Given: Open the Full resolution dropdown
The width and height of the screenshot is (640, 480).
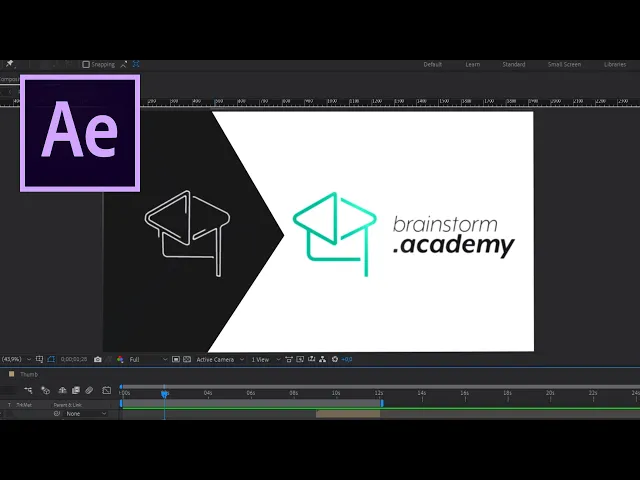Looking at the screenshot, I should (x=148, y=359).
